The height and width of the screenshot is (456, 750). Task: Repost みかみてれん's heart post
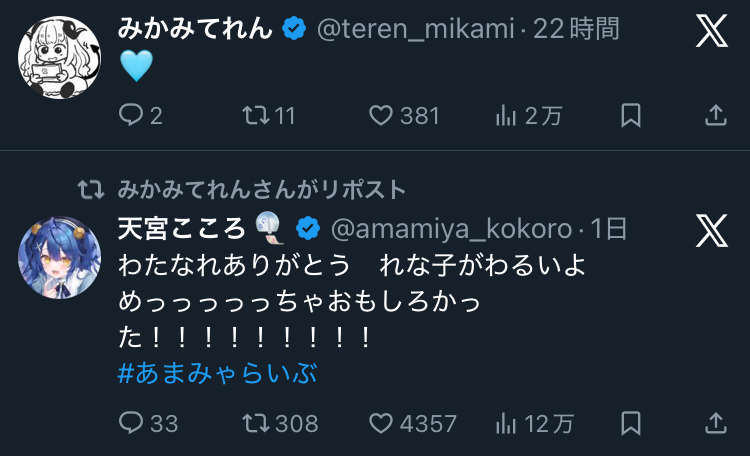tap(256, 116)
